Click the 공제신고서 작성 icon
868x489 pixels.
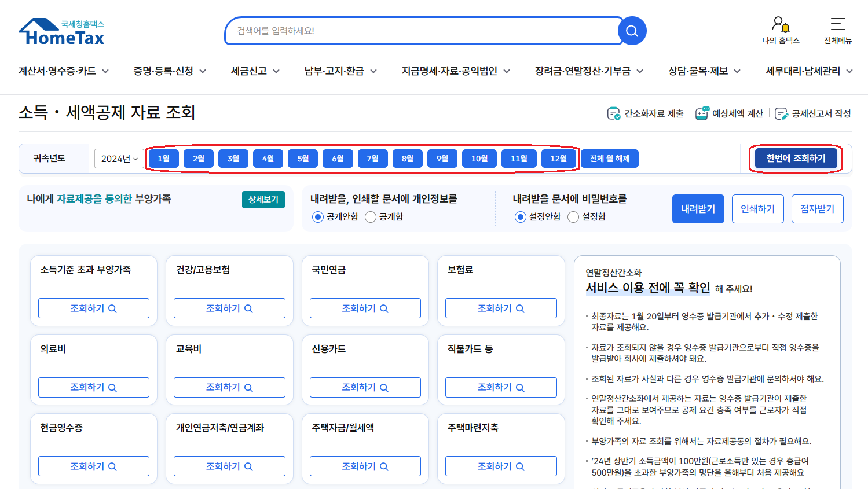pyautogui.click(x=781, y=113)
